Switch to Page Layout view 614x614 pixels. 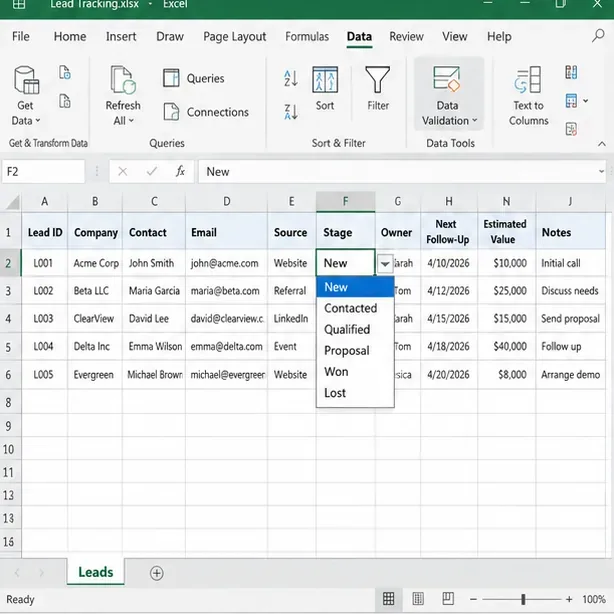(418, 599)
